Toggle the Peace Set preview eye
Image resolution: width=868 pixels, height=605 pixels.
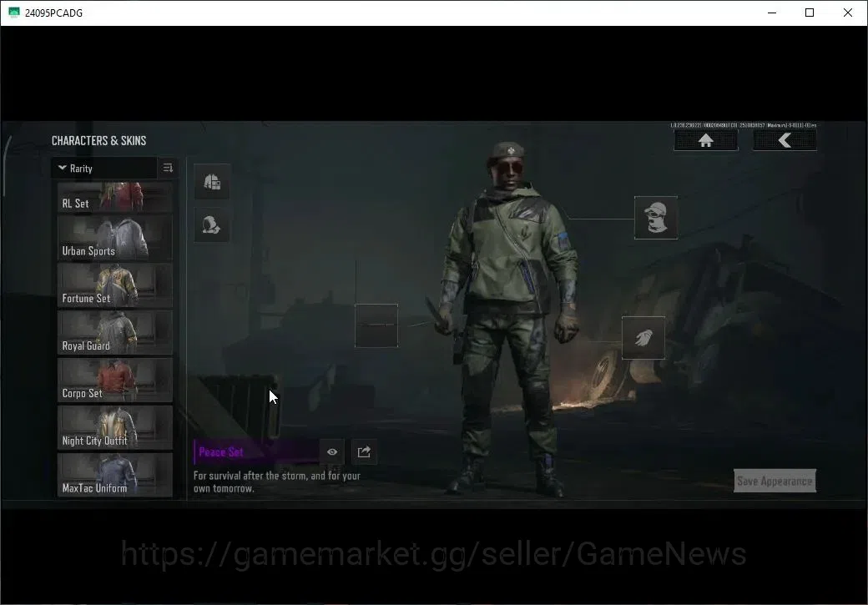click(x=332, y=451)
